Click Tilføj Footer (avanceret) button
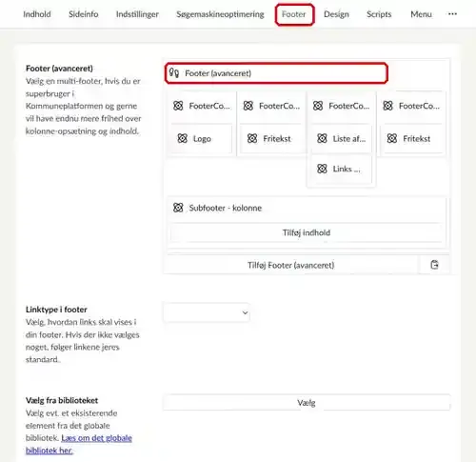Image resolution: width=476 pixels, height=462 pixels. coord(291,265)
